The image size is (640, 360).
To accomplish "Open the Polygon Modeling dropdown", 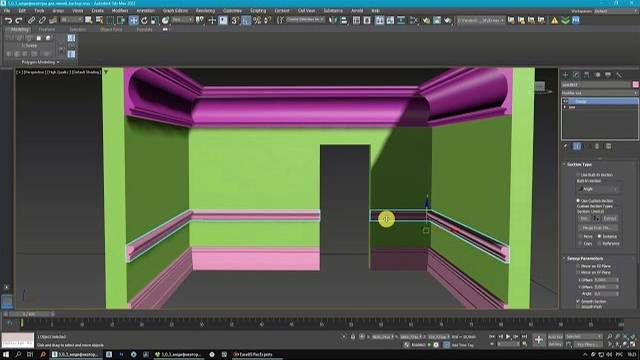I will (x=40, y=62).
